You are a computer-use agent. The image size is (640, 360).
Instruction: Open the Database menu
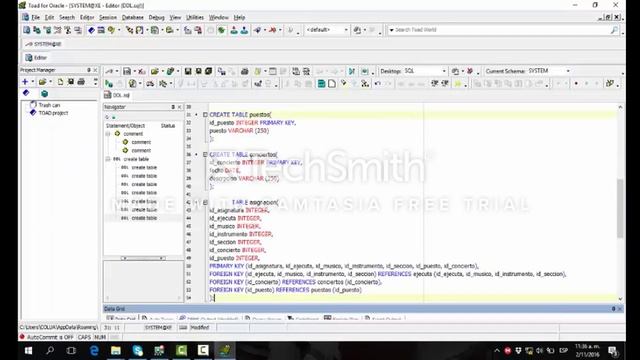(x=133, y=18)
